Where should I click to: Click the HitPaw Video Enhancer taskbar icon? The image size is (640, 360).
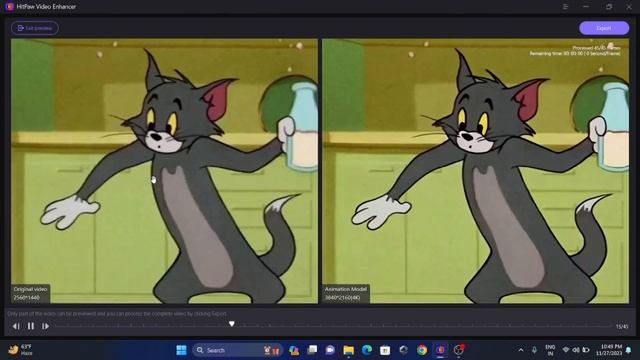[440, 350]
